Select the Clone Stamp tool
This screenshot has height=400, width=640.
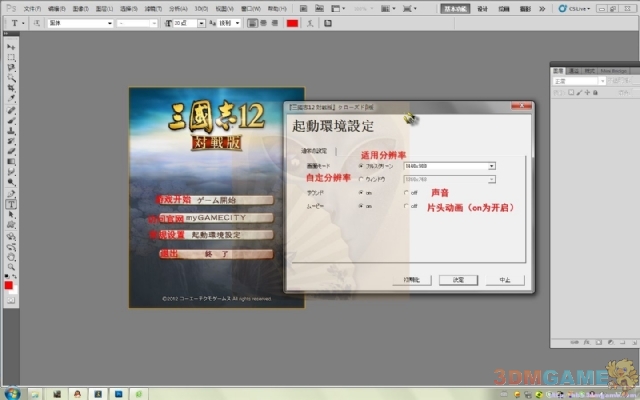(x=11, y=131)
